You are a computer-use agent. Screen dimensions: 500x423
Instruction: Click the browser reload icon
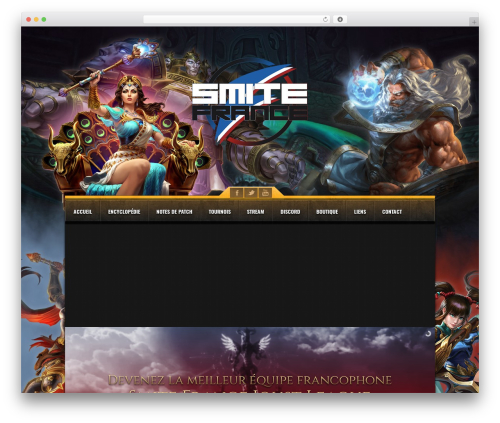coord(325,20)
